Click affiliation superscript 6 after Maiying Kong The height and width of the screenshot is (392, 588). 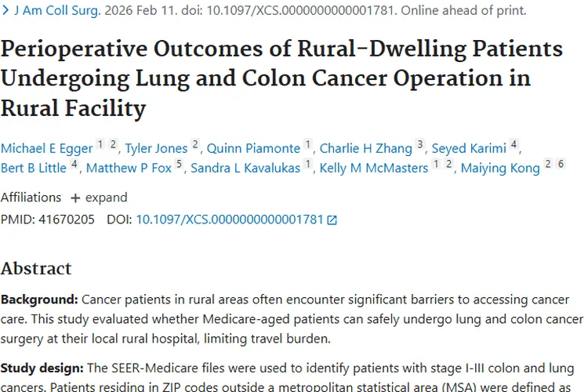pos(561,165)
